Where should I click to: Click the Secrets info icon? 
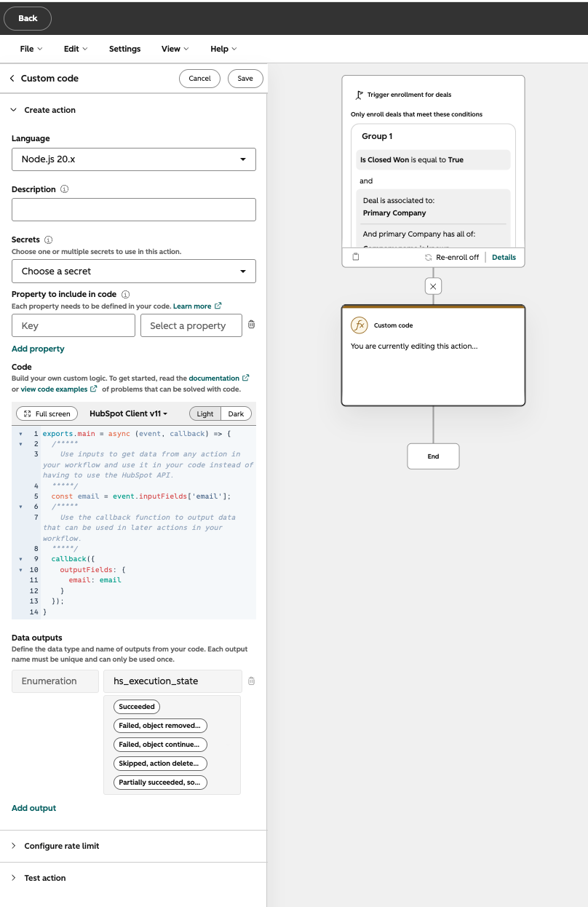pyautogui.click(x=49, y=239)
